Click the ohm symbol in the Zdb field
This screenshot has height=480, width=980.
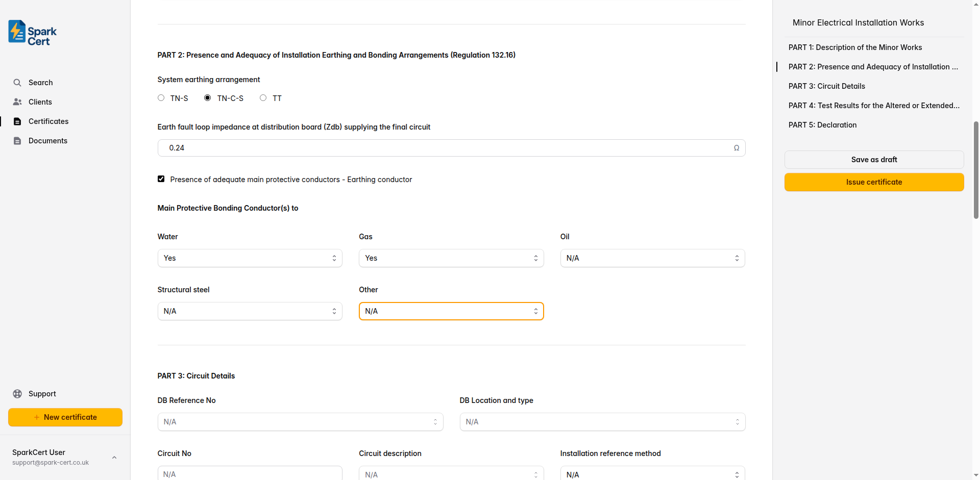pyautogui.click(x=737, y=147)
